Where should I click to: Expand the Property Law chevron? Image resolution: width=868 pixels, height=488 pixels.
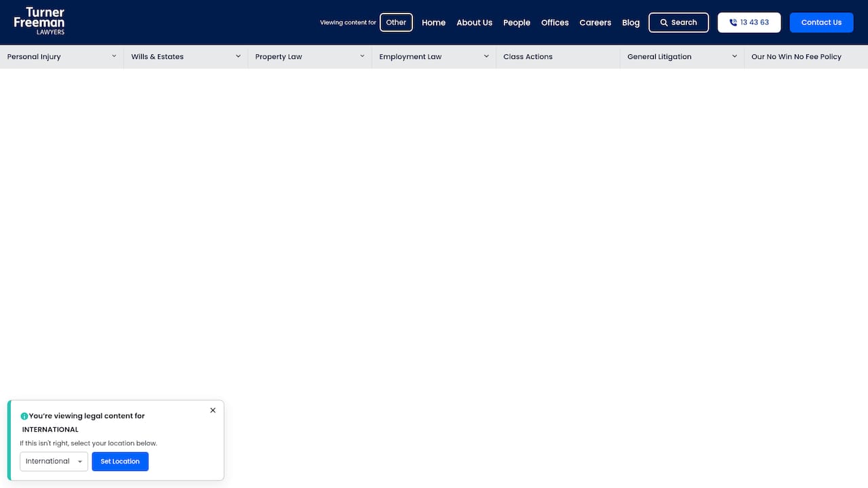tap(362, 56)
